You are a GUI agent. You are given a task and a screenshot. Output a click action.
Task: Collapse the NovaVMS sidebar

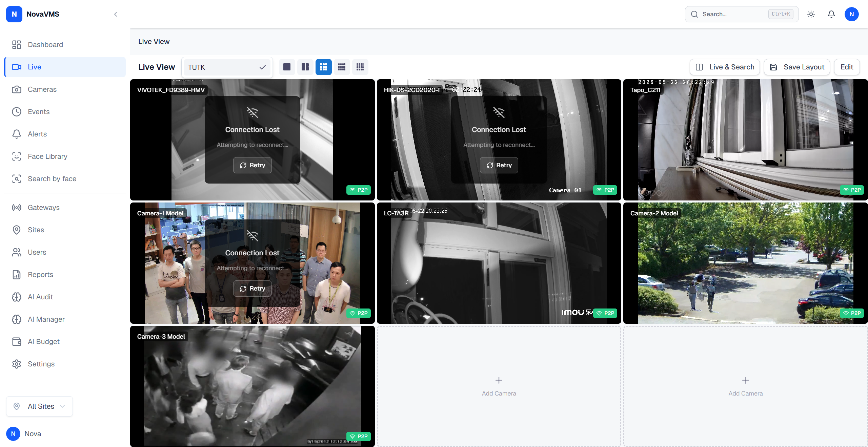click(x=116, y=14)
